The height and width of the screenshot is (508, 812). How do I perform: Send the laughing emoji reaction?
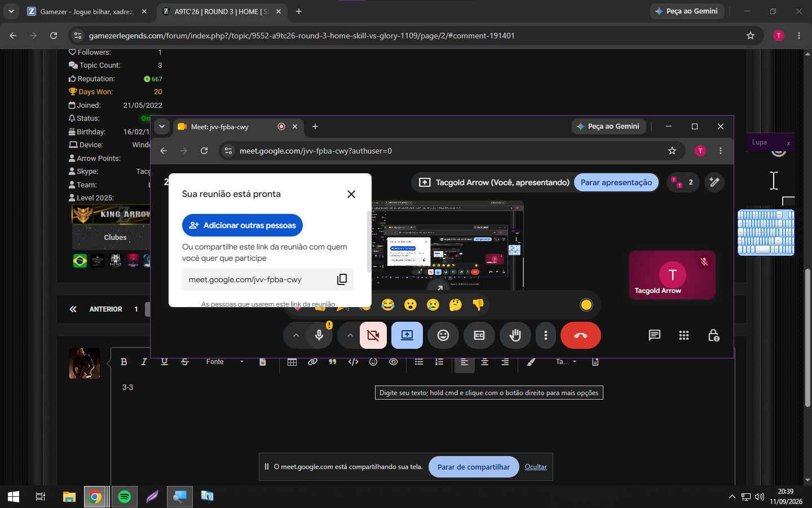(388, 305)
